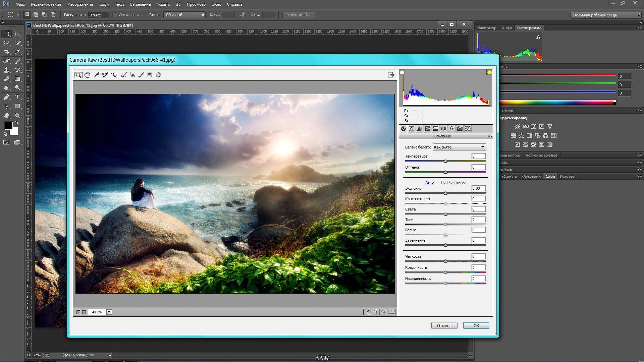The width and height of the screenshot is (644, 362).
Task: Open the Detail tab icon (triangles)
Action: 420,129
